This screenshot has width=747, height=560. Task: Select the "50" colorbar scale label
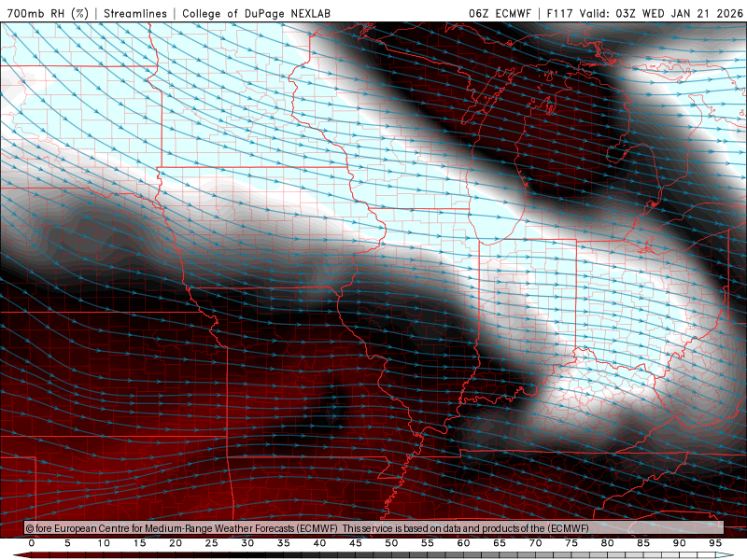point(391,543)
